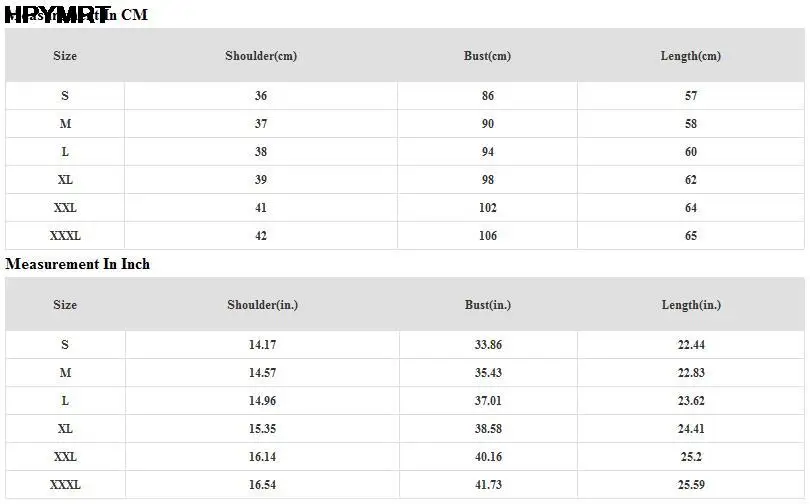Select the length value 65 cell
The width and height of the screenshot is (810, 504).
691,236
